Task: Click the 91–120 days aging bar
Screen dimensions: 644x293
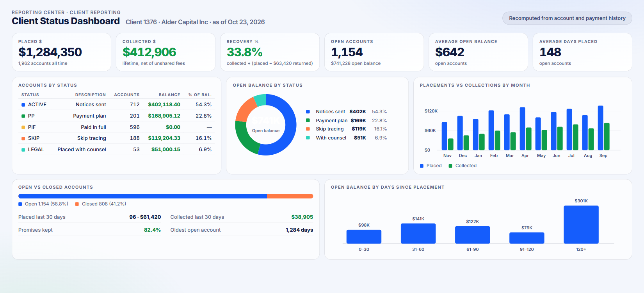Action: (x=527, y=238)
